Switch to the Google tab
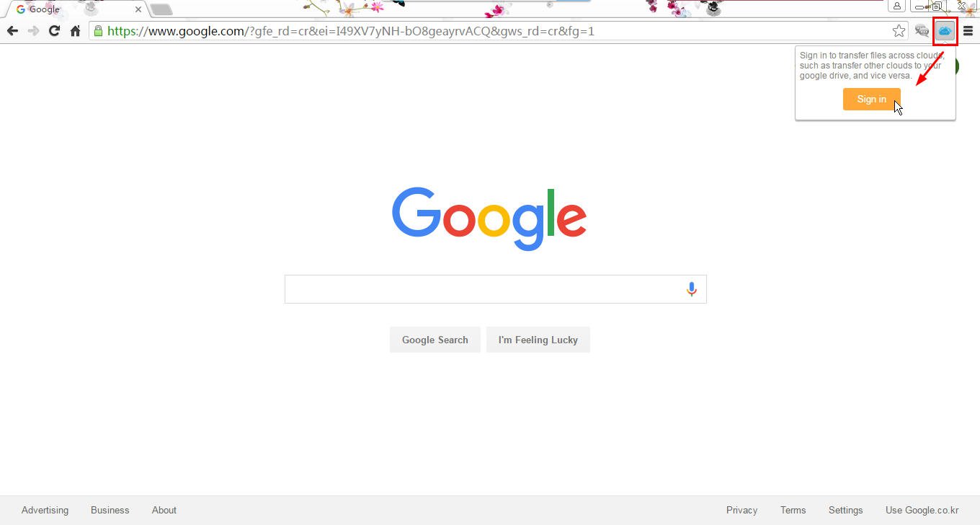This screenshot has width=980, height=525. click(76, 9)
